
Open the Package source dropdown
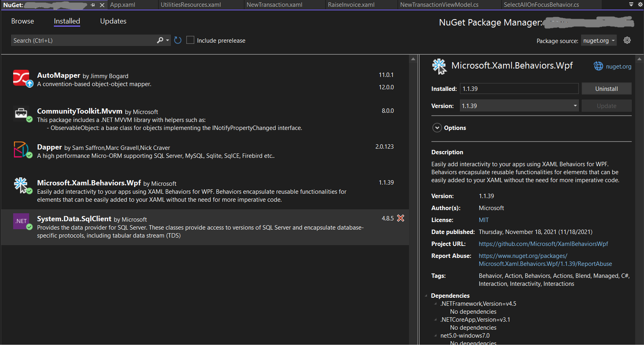[599, 40]
